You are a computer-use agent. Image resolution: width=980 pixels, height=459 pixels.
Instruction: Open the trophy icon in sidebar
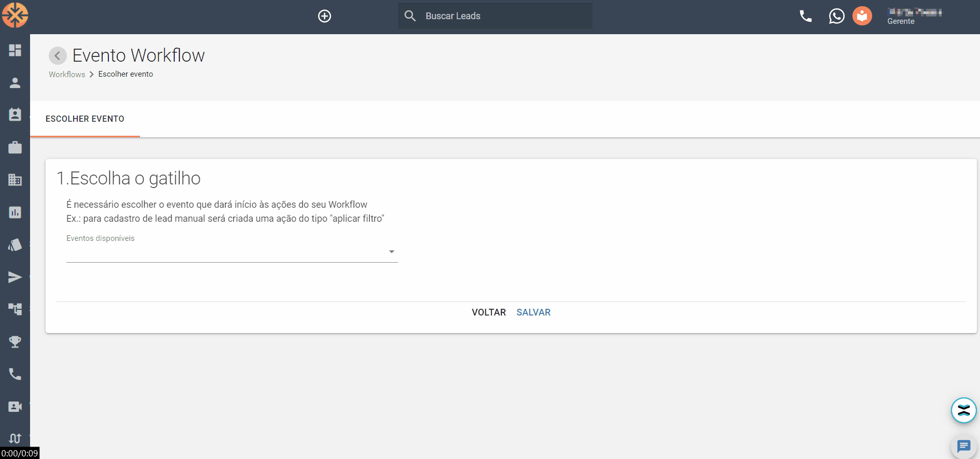coord(15,342)
